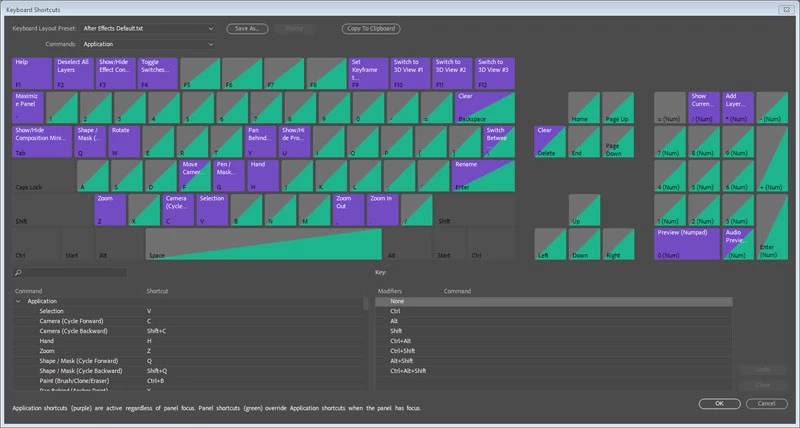Select the Backspace Clear key

485,108
